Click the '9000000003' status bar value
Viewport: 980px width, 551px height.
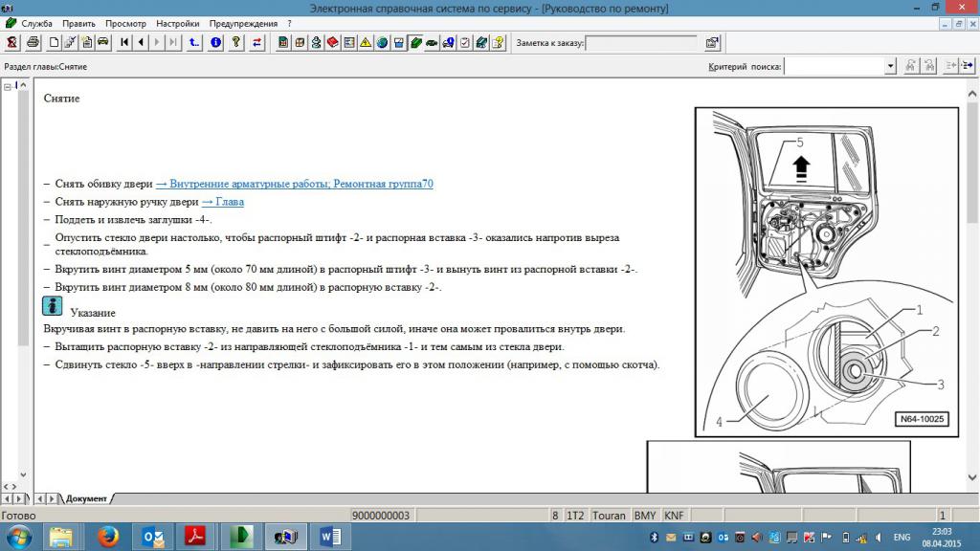pyautogui.click(x=381, y=516)
